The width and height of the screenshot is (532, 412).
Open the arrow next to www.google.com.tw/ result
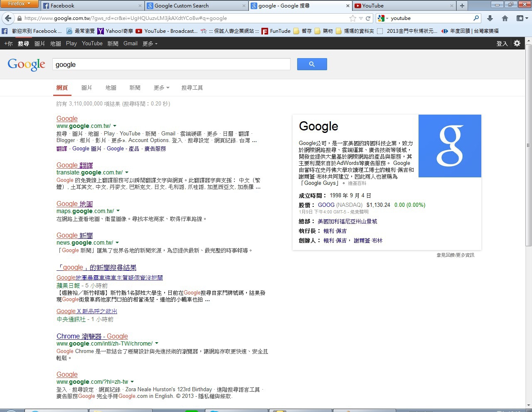(115, 126)
